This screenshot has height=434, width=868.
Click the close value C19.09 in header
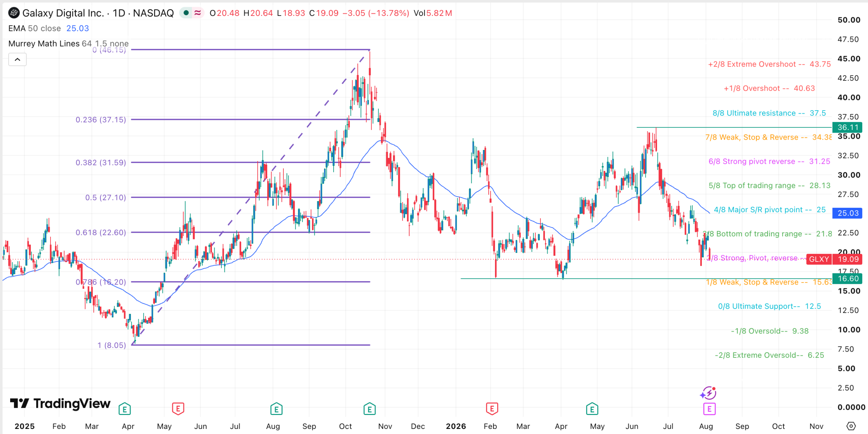(324, 13)
